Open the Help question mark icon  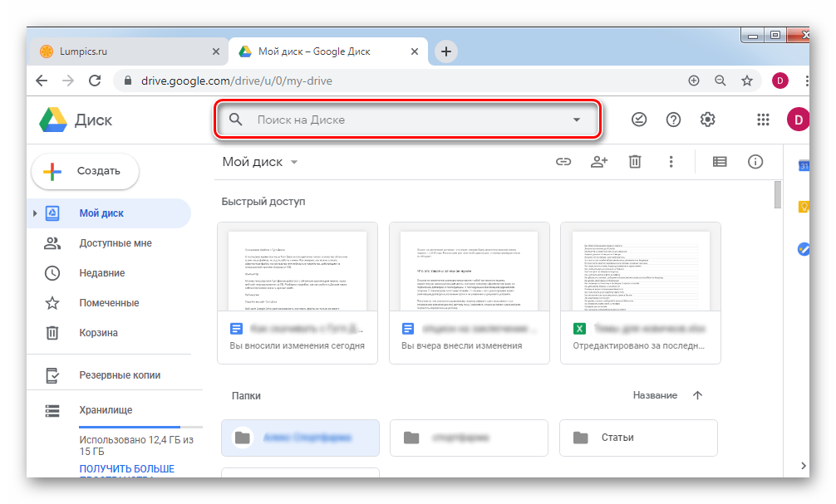click(673, 120)
